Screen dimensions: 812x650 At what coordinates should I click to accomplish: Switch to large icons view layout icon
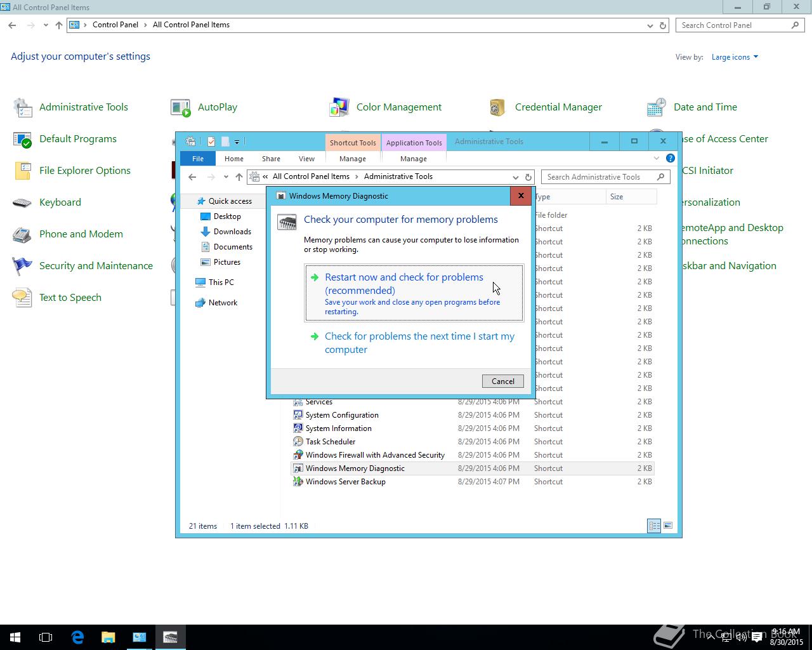668,526
